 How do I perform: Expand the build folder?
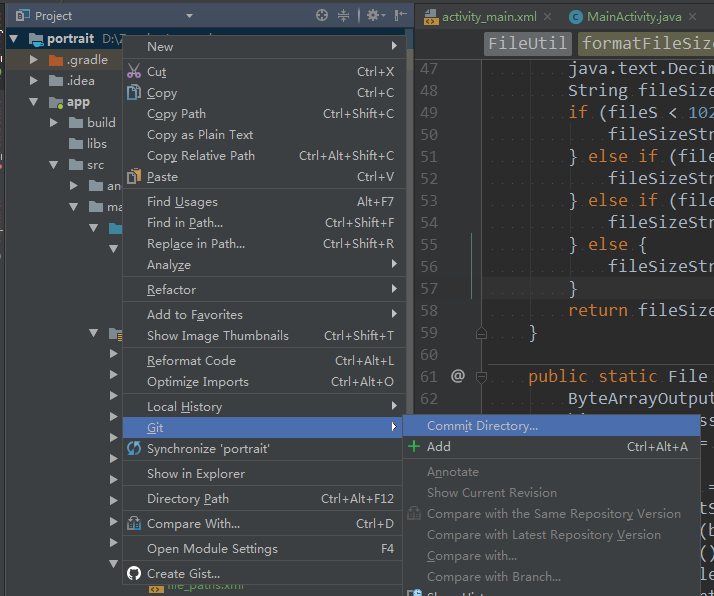(55, 123)
